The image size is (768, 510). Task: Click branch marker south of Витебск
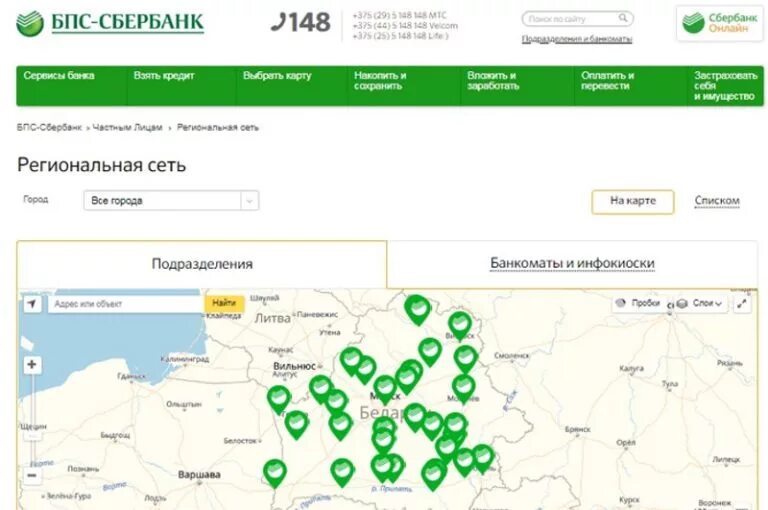465,360
